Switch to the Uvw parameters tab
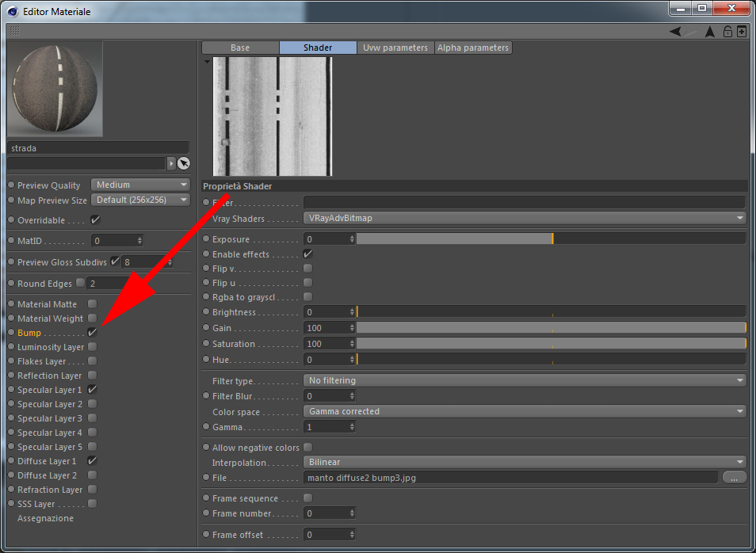This screenshot has height=553, width=756. click(x=395, y=48)
